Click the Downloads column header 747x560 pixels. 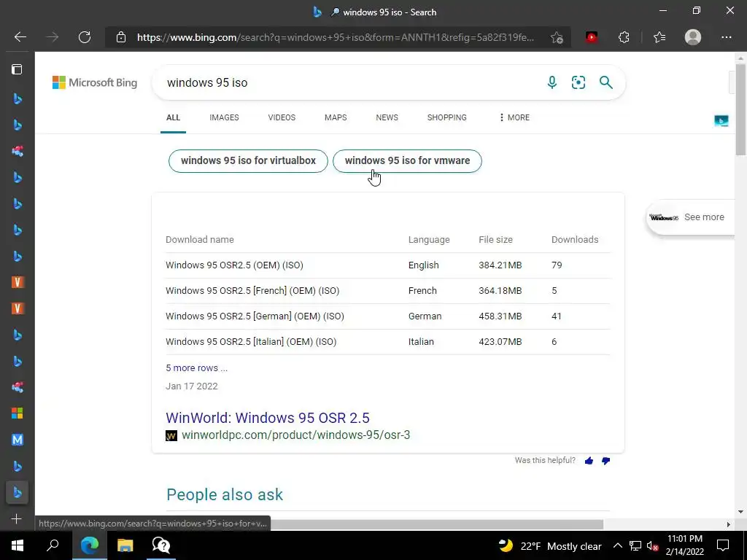tap(575, 239)
